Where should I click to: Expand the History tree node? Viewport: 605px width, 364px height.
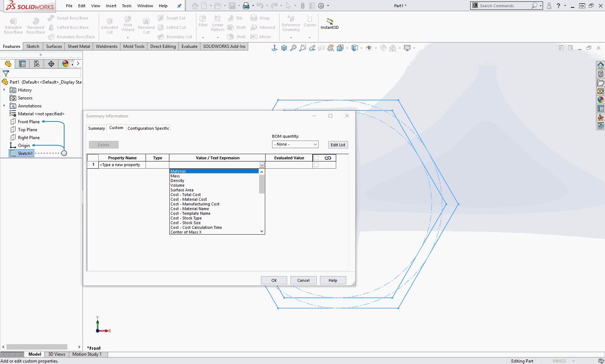4,90
